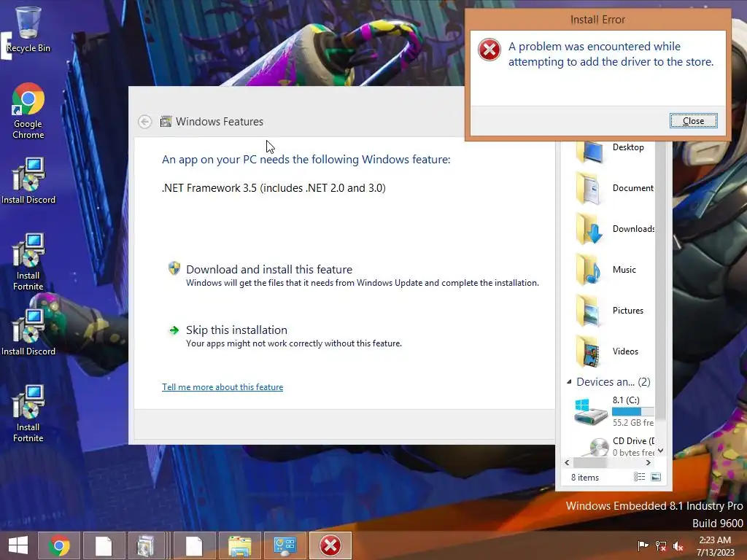Open the Recycle Bin desktop icon
Image resolution: width=747 pixels, height=560 pixels.
(28, 29)
